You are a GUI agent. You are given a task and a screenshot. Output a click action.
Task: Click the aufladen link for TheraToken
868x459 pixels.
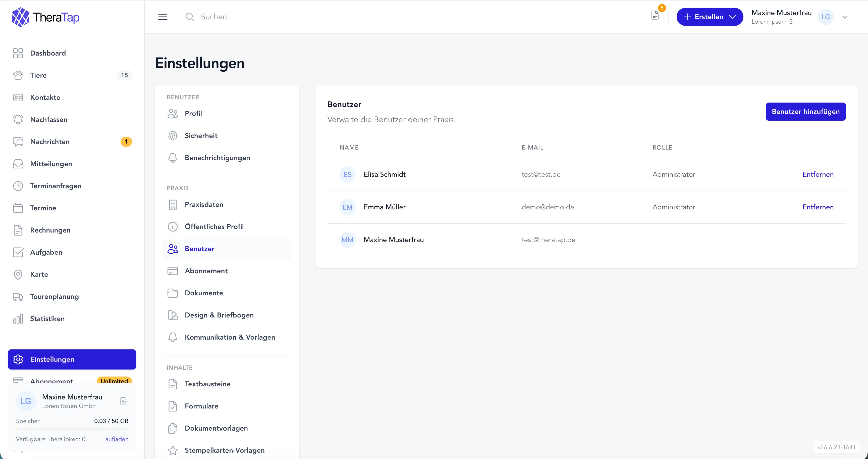pos(117,439)
